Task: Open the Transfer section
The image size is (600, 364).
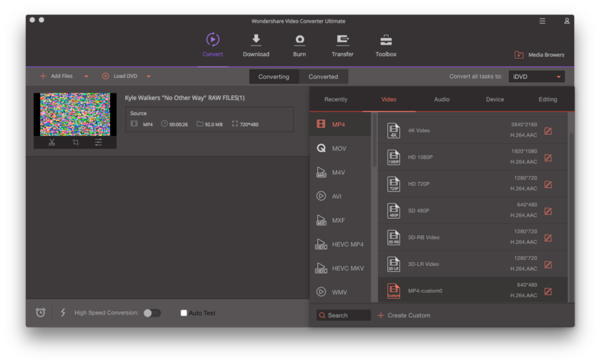Action: point(343,45)
